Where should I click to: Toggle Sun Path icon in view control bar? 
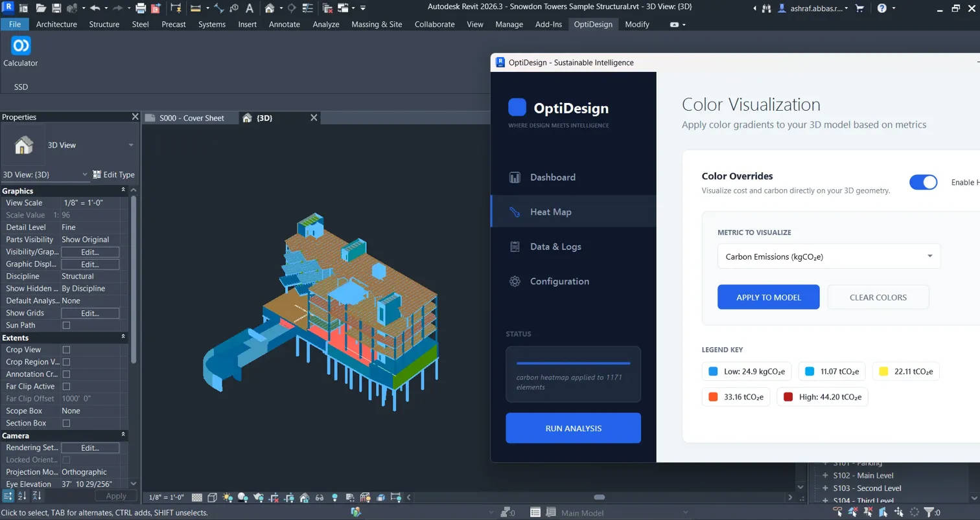(227, 497)
